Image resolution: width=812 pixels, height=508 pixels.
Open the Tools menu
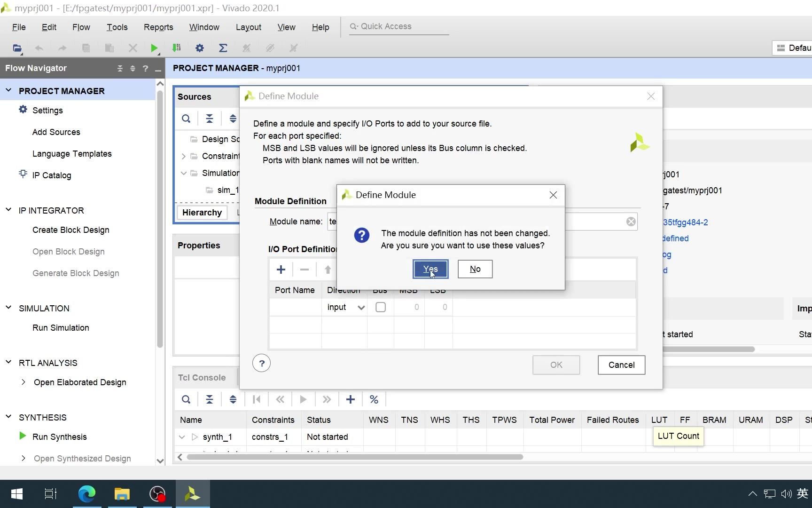point(117,27)
